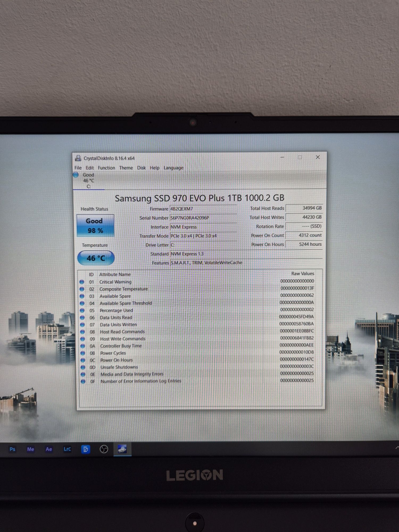Click the status dot for Unsafe Shutdowns

(83, 367)
